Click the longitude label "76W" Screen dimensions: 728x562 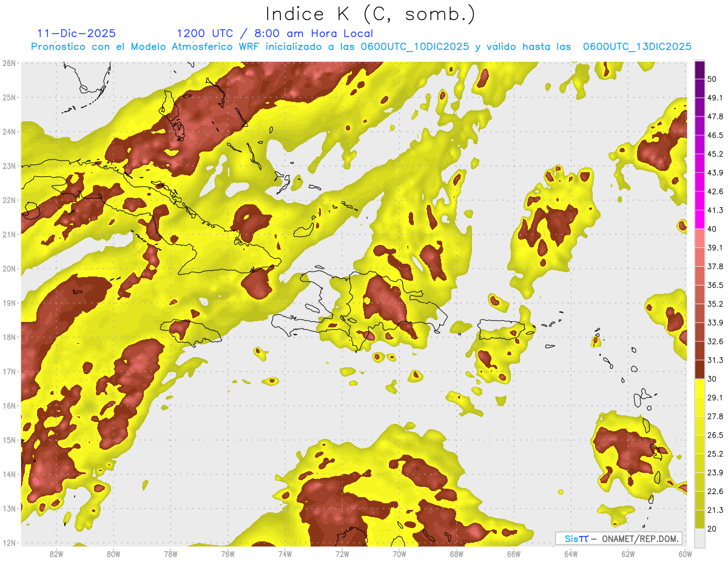tap(227, 554)
